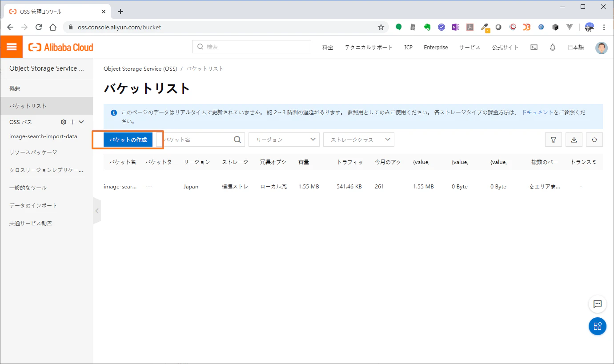Click the browser address bar URL
The image size is (614, 364).
tap(120, 27)
